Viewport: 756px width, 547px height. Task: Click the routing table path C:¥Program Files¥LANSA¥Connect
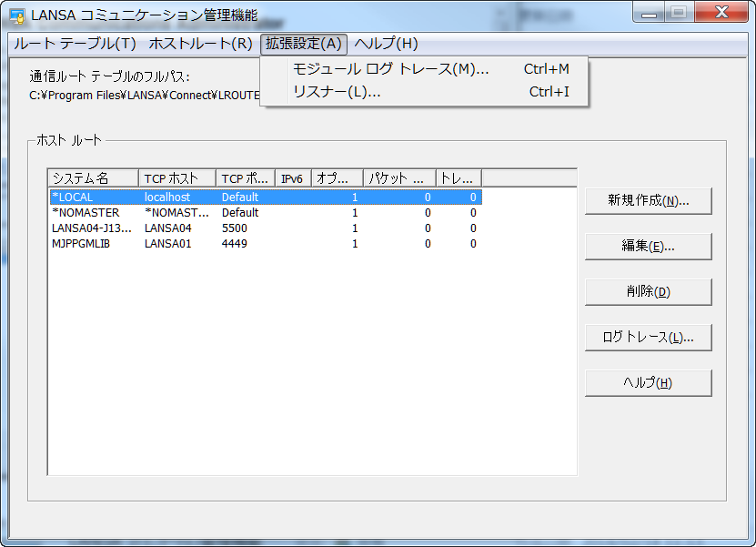pos(144,96)
